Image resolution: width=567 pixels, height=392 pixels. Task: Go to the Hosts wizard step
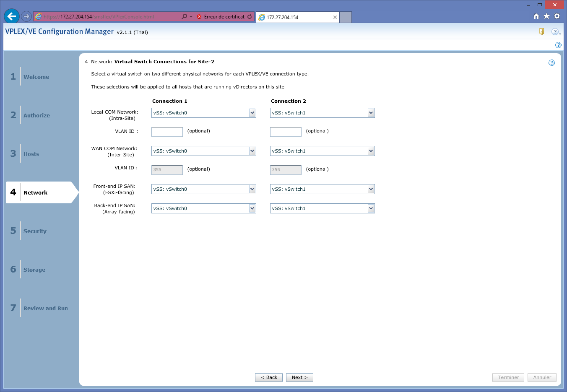coord(31,154)
